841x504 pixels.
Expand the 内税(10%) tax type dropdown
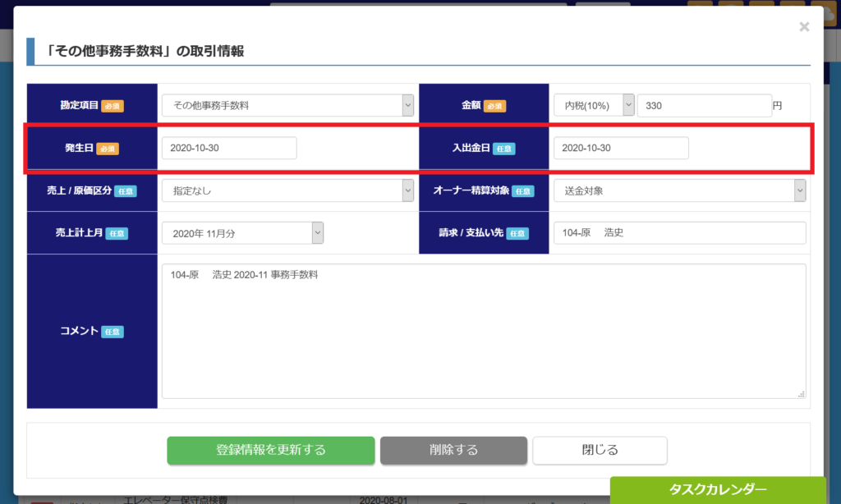tap(594, 106)
